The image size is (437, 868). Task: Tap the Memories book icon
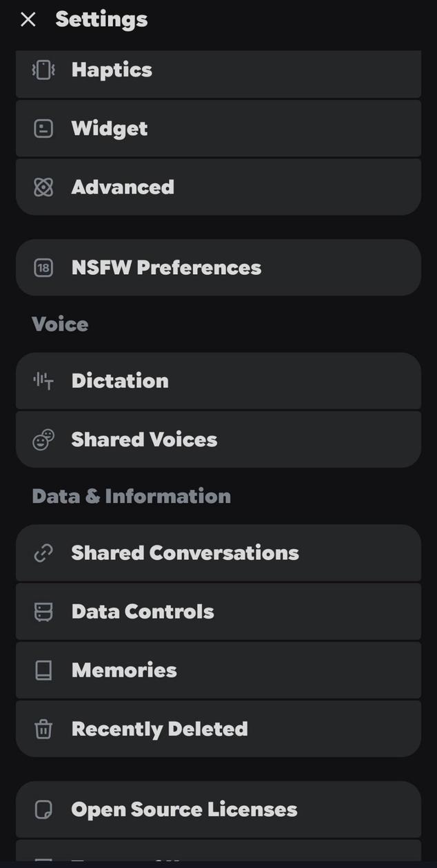43,670
